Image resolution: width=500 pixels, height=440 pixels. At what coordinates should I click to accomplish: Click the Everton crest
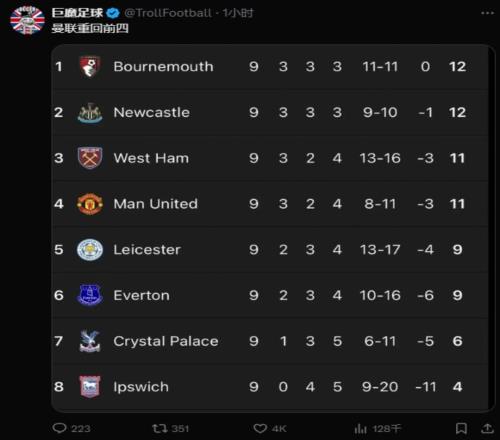click(x=90, y=295)
